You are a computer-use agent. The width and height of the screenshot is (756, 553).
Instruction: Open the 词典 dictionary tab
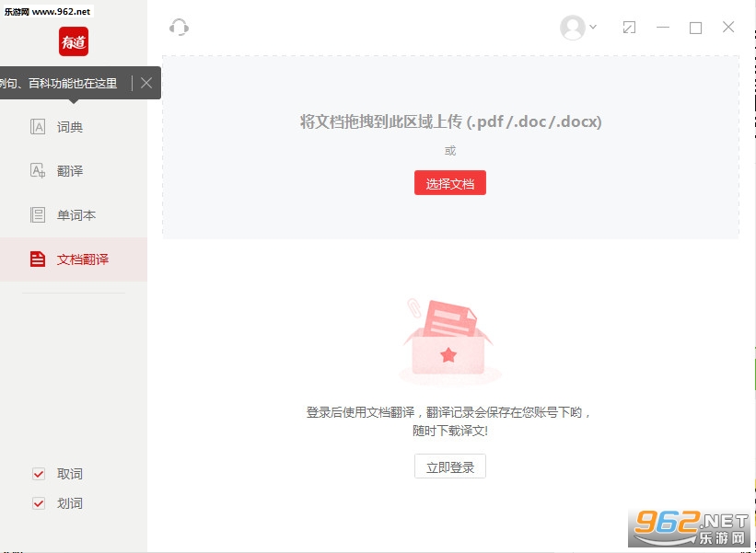[x=74, y=127]
